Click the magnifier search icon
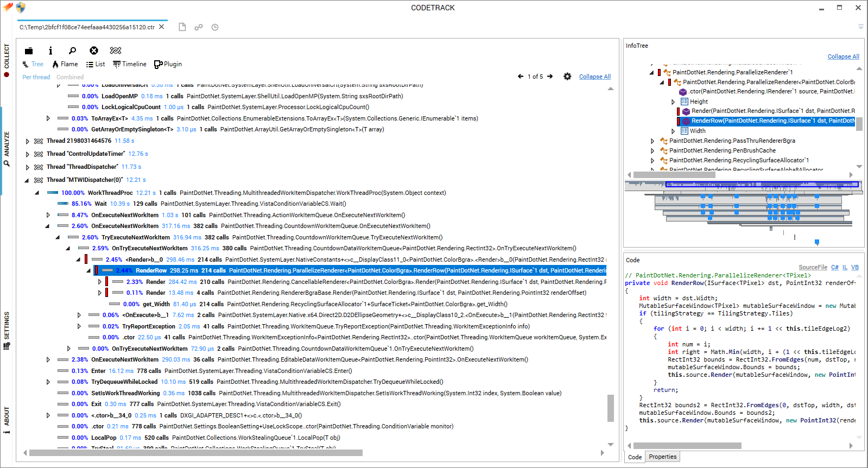Screen dimensions: 868x468 [72, 50]
